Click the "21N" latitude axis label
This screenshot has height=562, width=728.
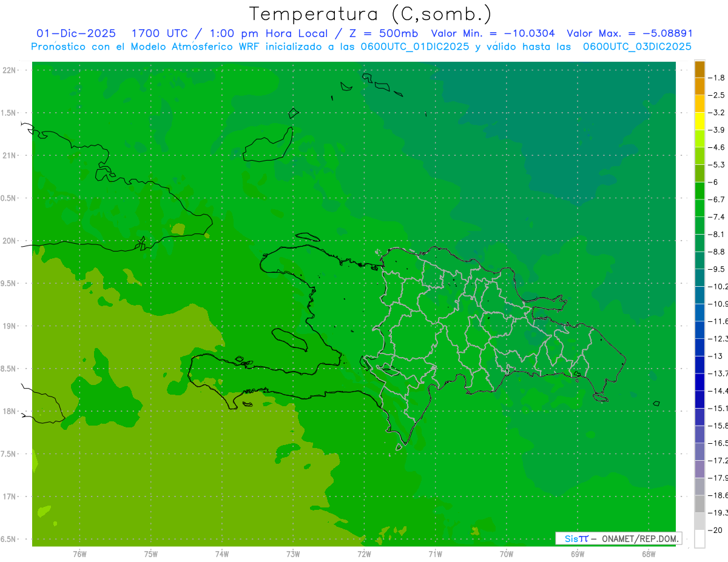click(x=10, y=156)
